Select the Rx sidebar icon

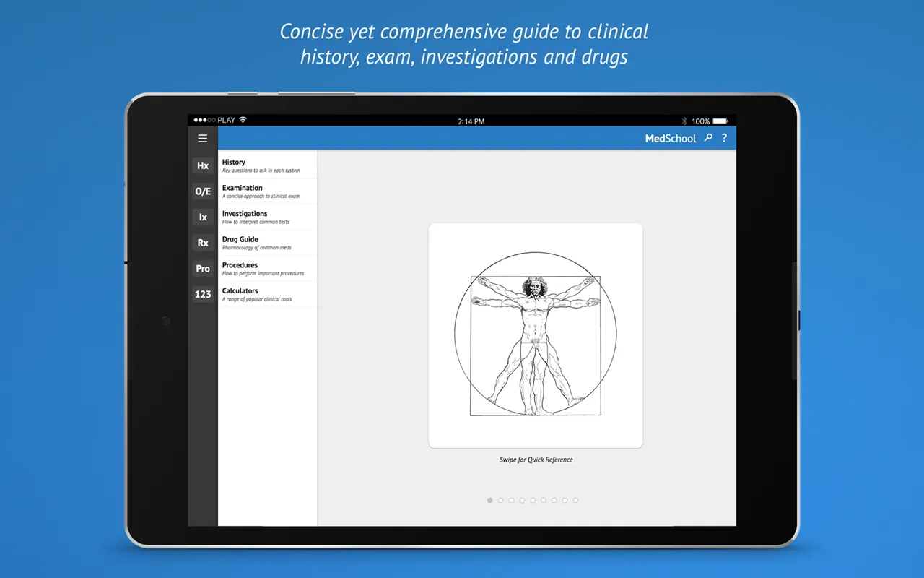click(203, 243)
